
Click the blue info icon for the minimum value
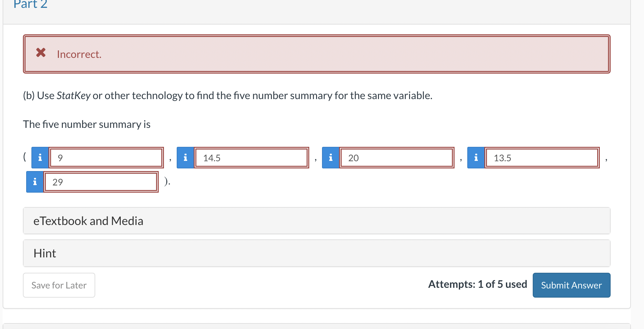pos(40,158)
